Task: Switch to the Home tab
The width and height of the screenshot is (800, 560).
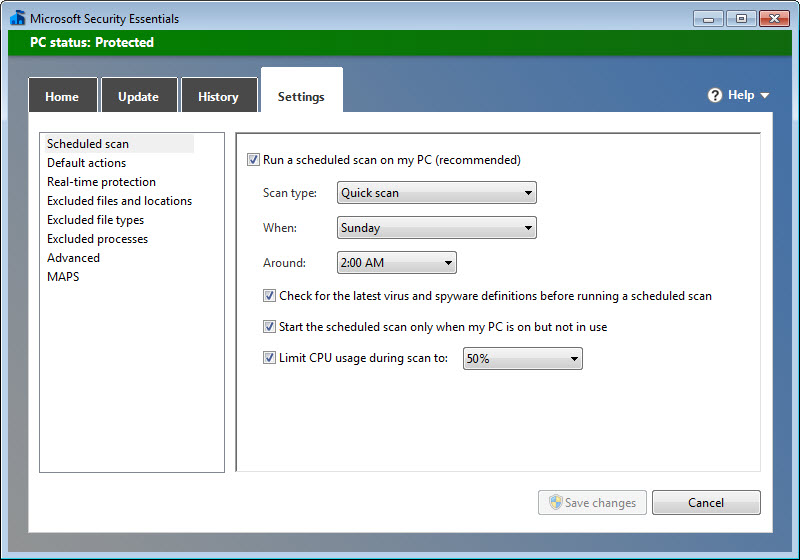Action: tap(63, 95)
